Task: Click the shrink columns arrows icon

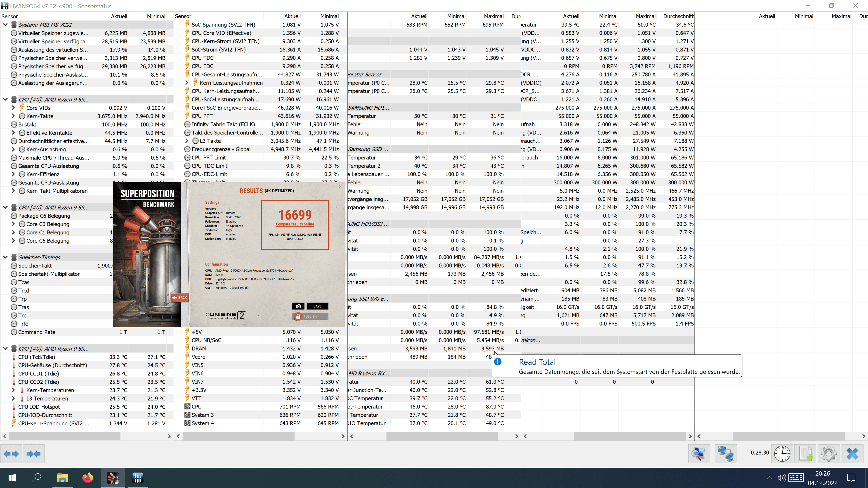Action: tap(33, 454)
